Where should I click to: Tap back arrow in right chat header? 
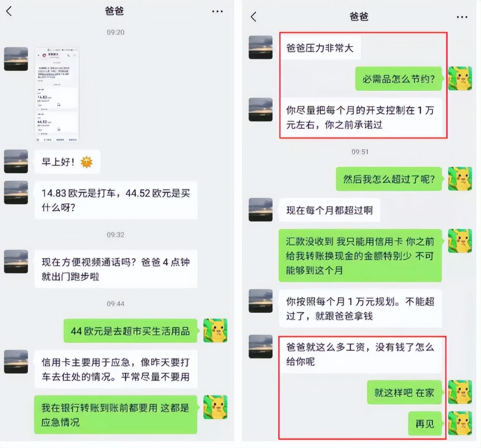point(254,16)
